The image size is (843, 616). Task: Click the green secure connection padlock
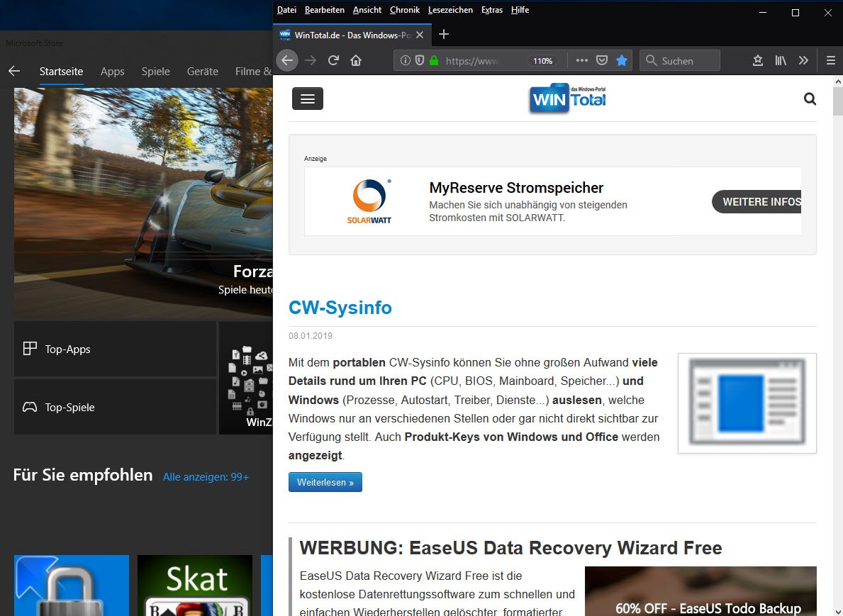pos(434,60)
